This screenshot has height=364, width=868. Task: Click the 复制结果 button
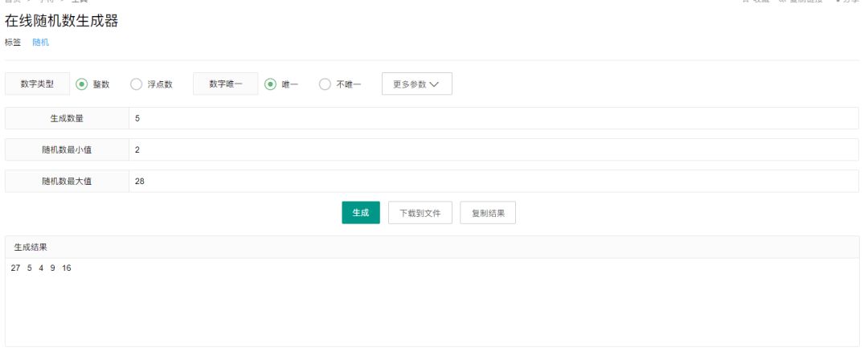(488, 212)
